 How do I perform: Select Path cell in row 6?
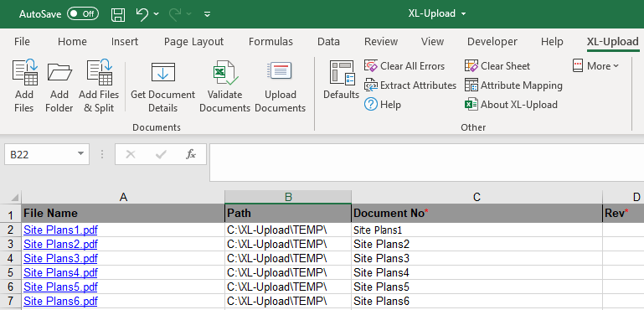coord(288,287)
